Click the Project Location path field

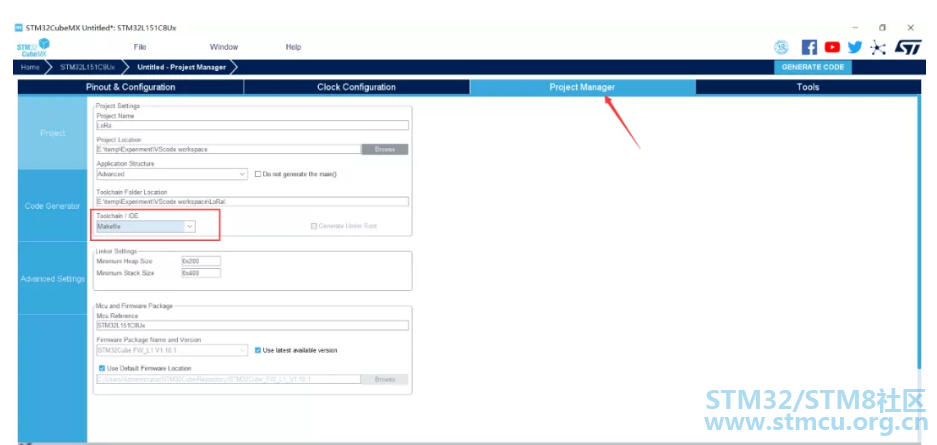[228, 149]
